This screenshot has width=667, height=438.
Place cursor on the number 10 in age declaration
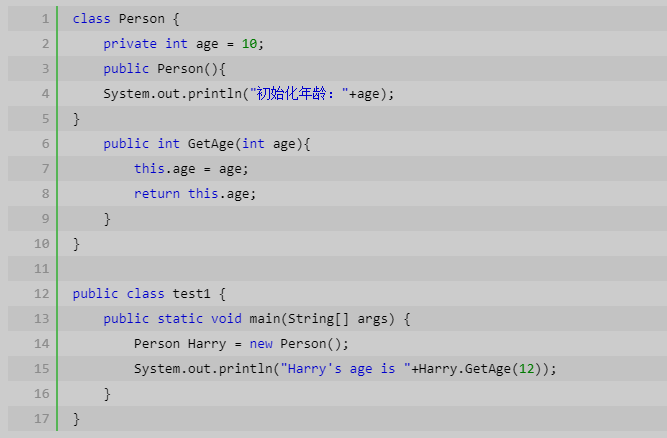pos(249,44)
